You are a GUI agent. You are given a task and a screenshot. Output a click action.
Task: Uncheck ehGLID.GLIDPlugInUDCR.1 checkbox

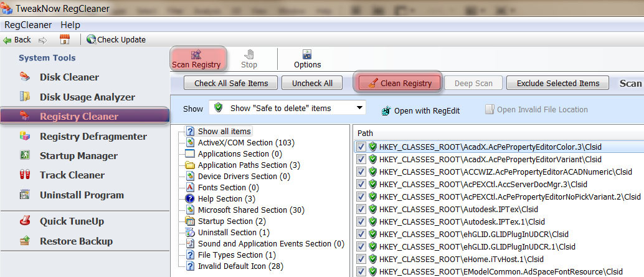361,246
